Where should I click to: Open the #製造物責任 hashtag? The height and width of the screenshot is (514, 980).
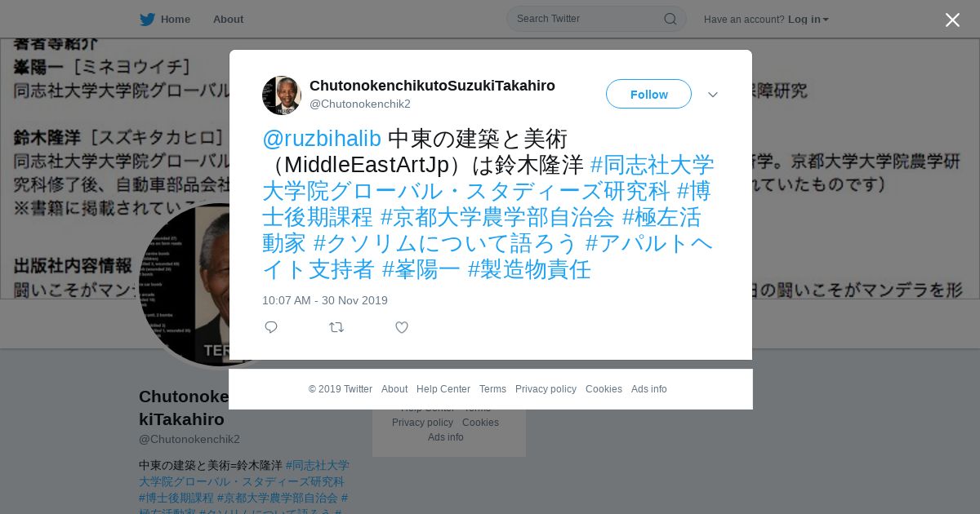[529, 269]
